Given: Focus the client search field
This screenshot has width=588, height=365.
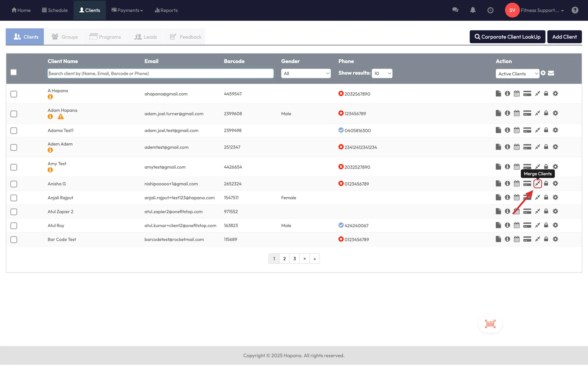Looking at the screenshot, I should (160, 73).
